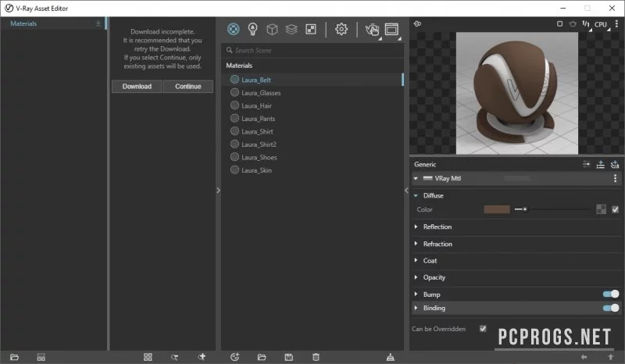The height and width of the screenshot is (364, 625).
Task: Open the brown Diffuse color swatch
Action: (497, 209)
